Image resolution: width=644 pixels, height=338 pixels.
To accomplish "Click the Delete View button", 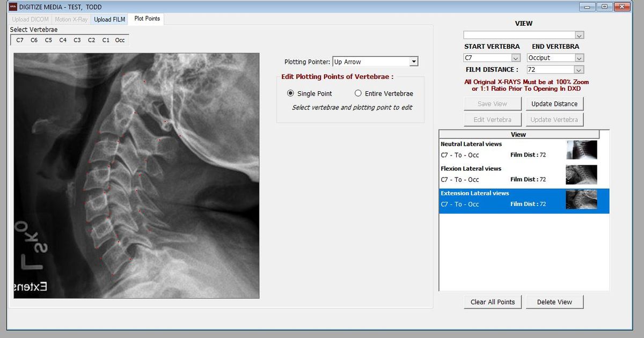I will click(554, 302).
